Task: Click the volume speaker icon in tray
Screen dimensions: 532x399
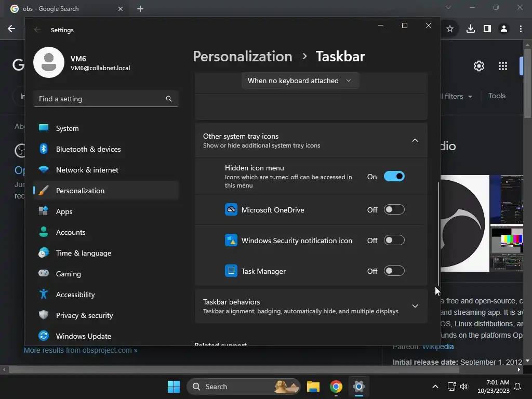Action: 464,387
